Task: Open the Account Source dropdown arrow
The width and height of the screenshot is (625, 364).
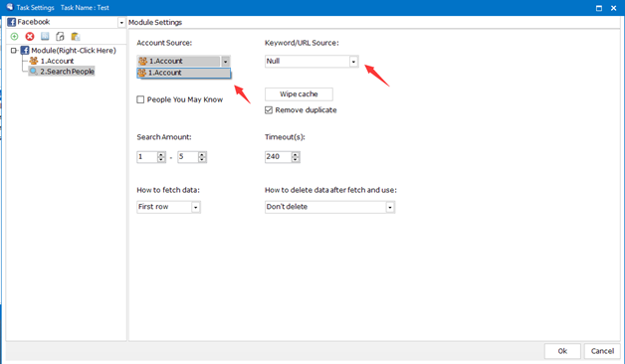Action: 225,62
